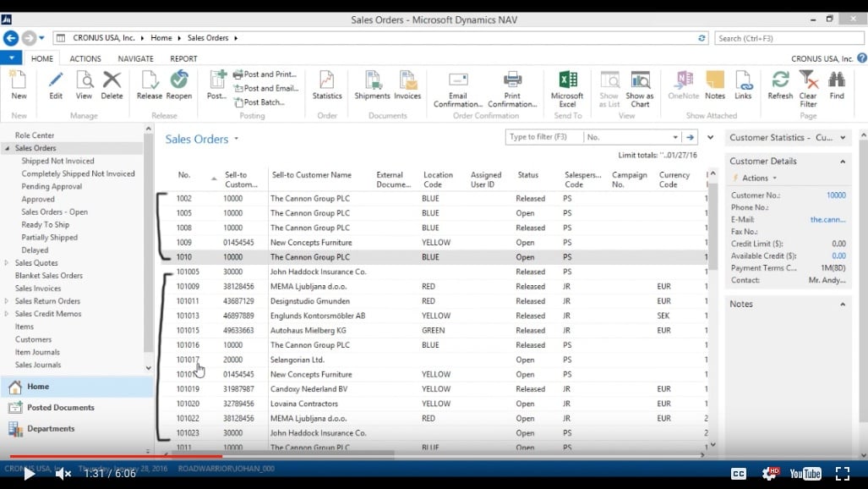Click the Clear Filter icon
868x489 pixels.
pos(808,81)
